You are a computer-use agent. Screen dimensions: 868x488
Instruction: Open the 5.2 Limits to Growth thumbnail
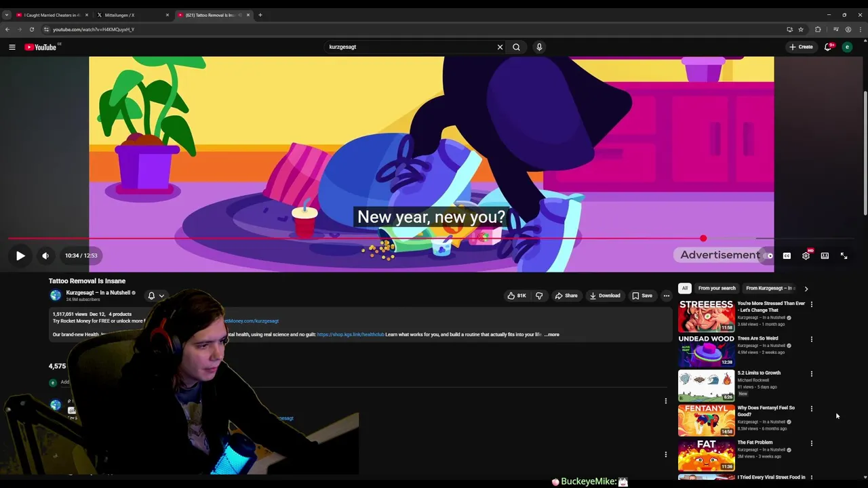coord(706,385)
